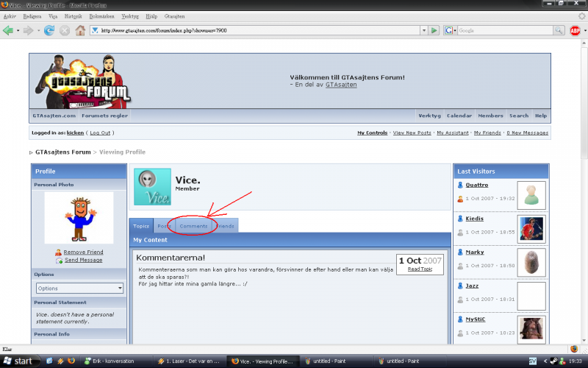
Task: Open the Adblock Plus ABP icon
Action: 575,30
